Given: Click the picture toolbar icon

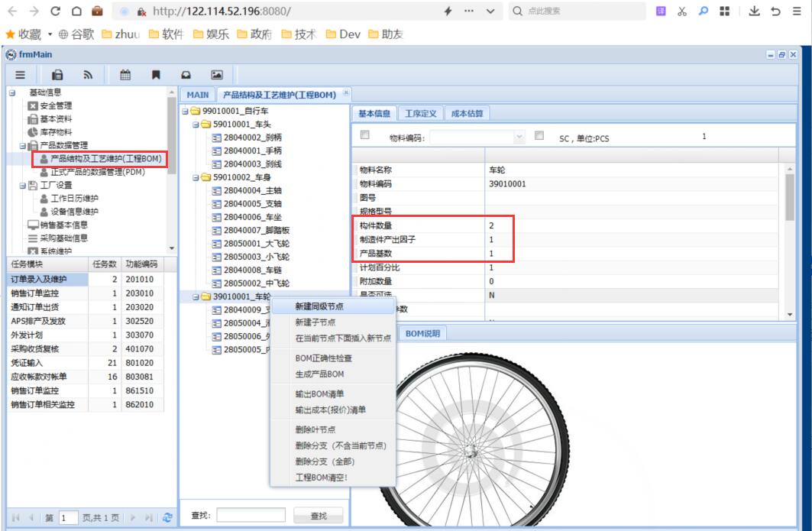Looking at the screenshot, I should tap(217, 75).
